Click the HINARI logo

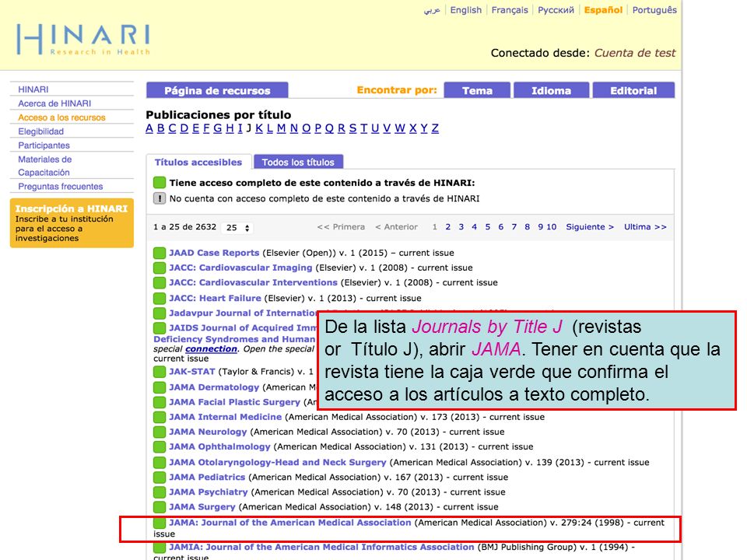(x=83, y=40)
